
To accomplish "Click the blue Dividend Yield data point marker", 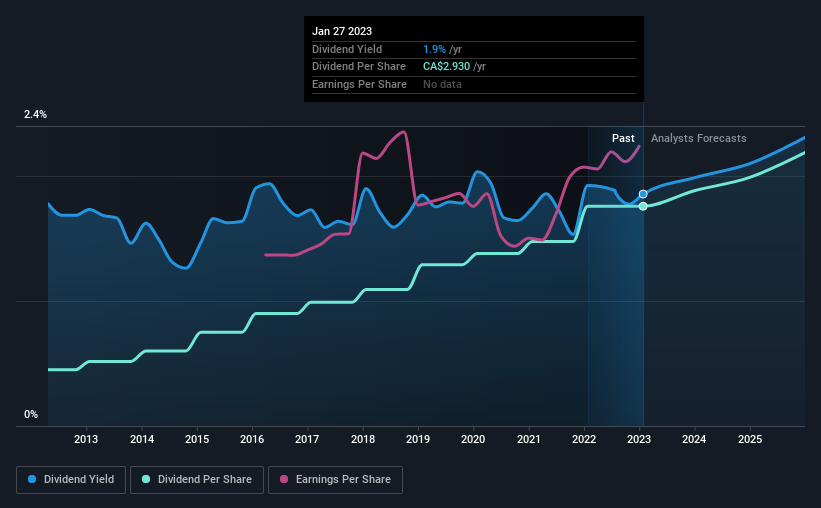I will [x=643, y=194].
